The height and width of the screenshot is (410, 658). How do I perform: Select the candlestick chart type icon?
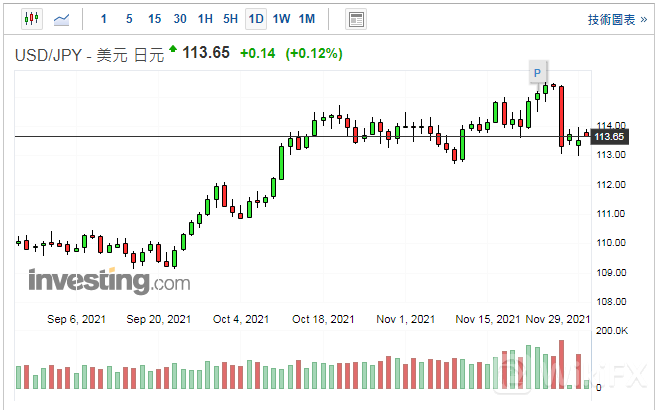point(30,19)
